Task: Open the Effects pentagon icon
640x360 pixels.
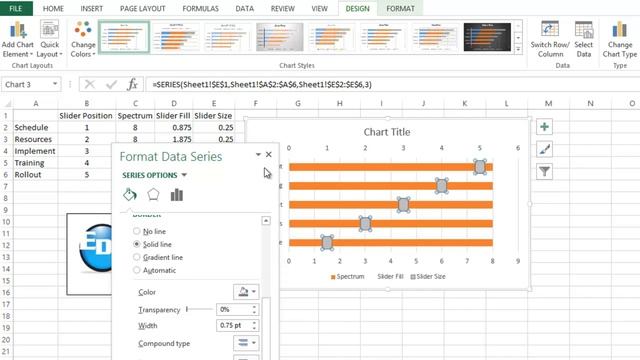Action: point(153,195)
